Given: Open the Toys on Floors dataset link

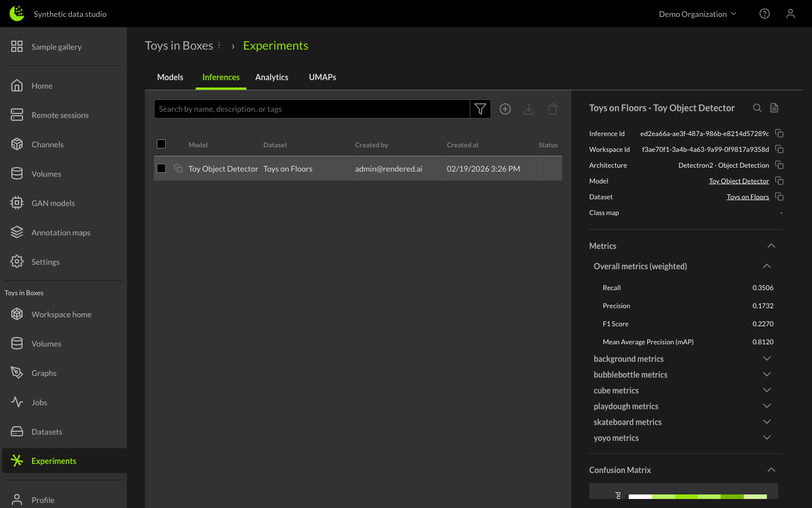Looking at the screenshot, I should (x=748, y=197).
